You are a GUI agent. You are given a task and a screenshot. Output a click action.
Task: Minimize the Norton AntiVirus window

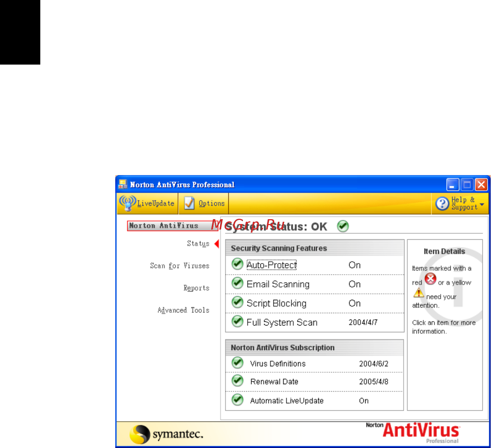click(453, 184)
